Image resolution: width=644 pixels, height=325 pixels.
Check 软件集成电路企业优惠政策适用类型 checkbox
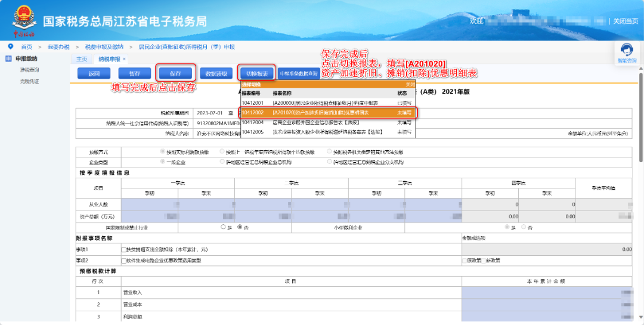pyautogui.click(x=123, y=261)
